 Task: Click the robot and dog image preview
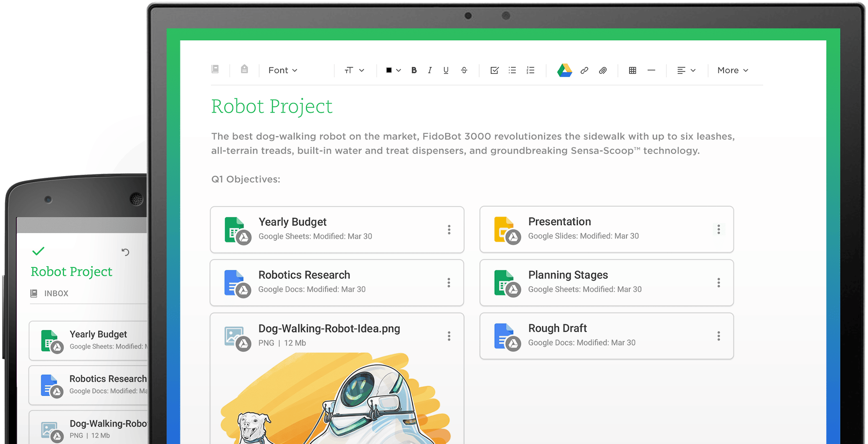[x=336, y=399]
